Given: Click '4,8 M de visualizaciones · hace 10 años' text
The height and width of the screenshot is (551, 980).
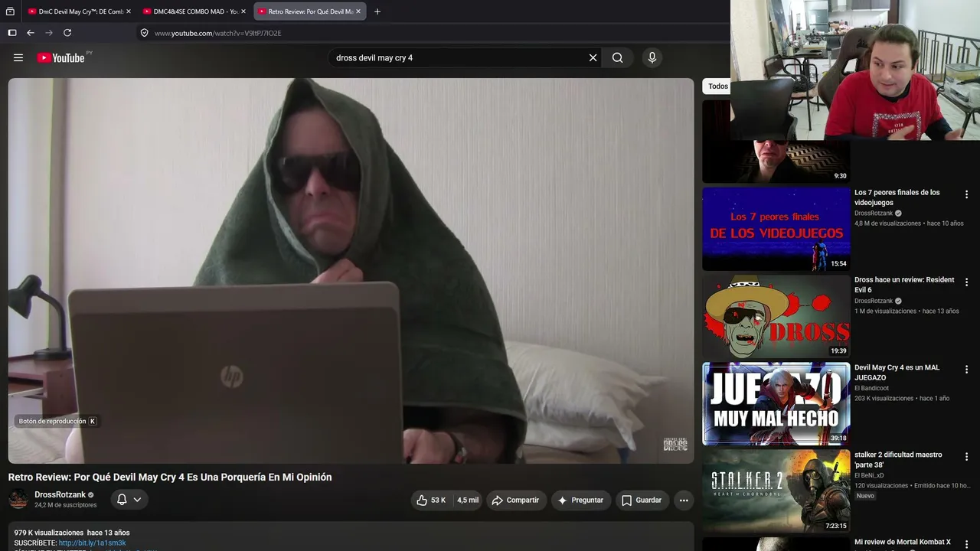Looking at the screenshot, I should click(909, 223).
